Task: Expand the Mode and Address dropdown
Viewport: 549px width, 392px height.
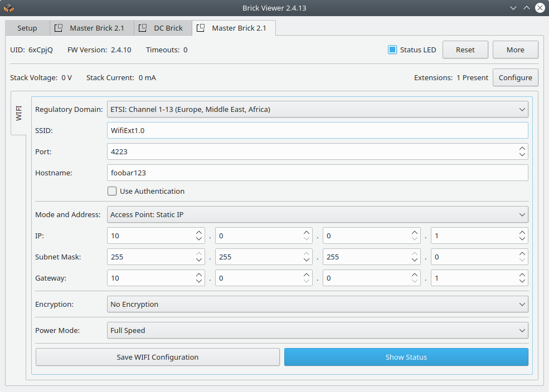Action: (x=318, y=215)
